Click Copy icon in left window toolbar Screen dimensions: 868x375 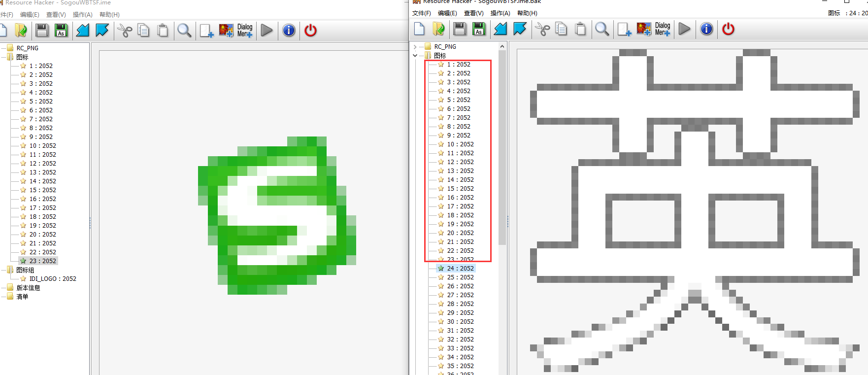tap(143, 31)
